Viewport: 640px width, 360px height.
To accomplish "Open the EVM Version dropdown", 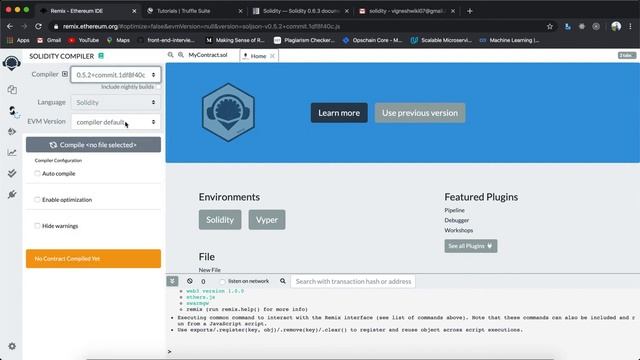I will pos(116,122).
